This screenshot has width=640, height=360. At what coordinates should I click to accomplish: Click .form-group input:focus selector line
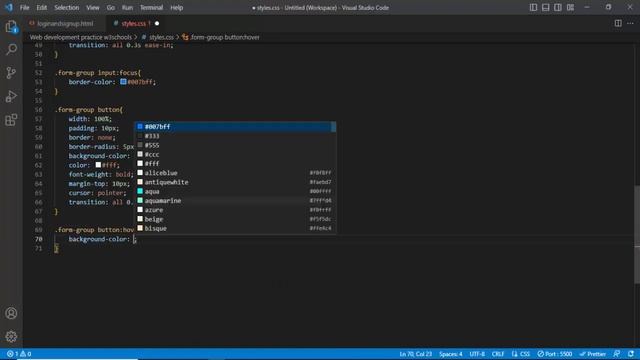pos(98,73)
